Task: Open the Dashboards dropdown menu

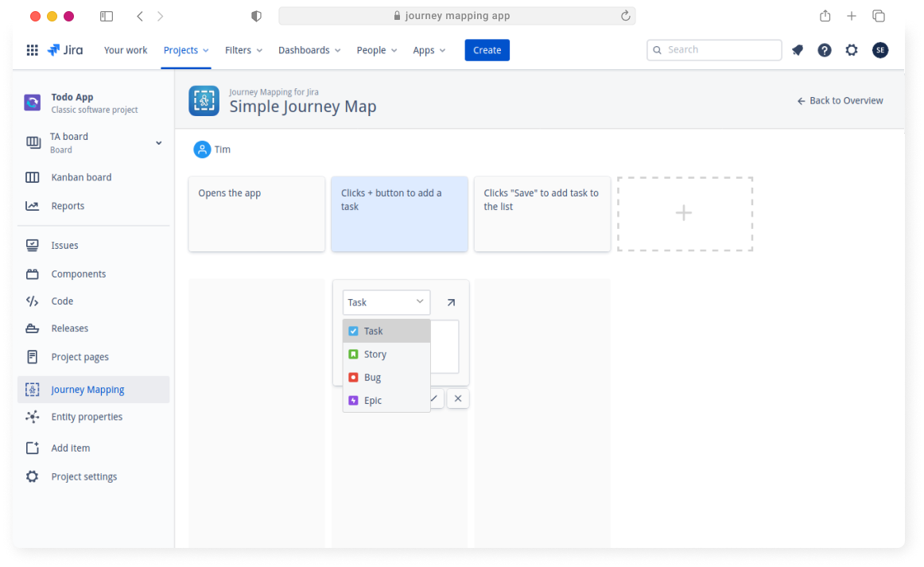Action: (x=309, y=50)
